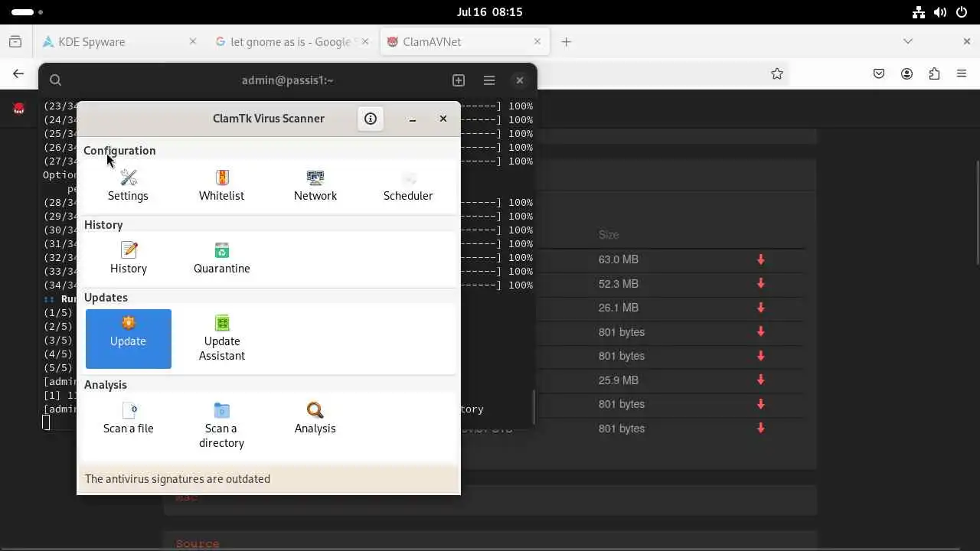This screenshot has height=551, width=980.
Task: Open ClamTk Settings icon
Action: (x=128, y=186)
